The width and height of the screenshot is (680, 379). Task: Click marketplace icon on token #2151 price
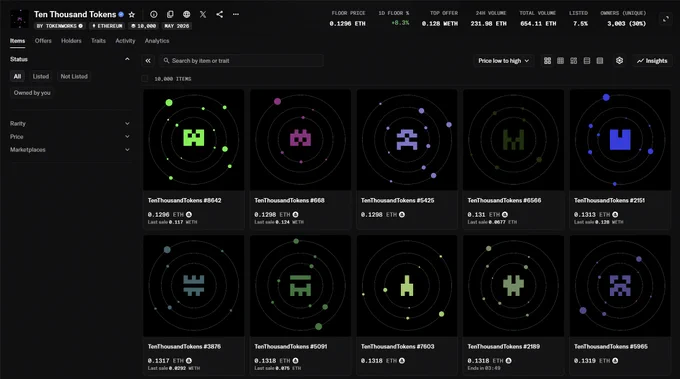(615, 214)
